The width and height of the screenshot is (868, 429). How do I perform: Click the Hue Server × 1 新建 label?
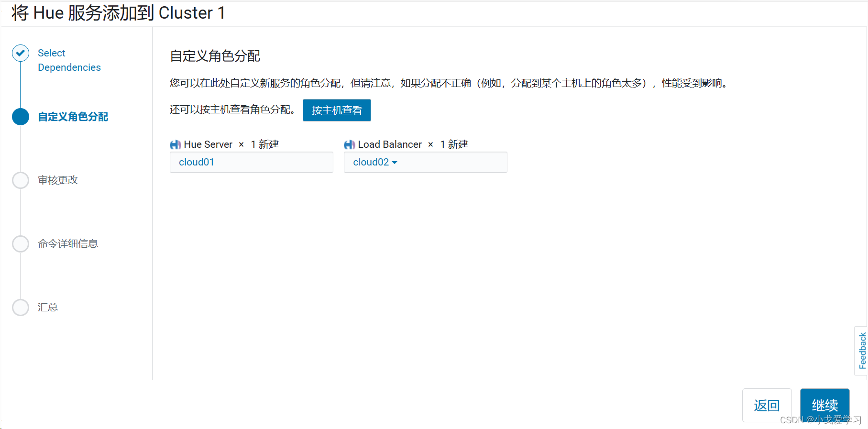point(224,144)
